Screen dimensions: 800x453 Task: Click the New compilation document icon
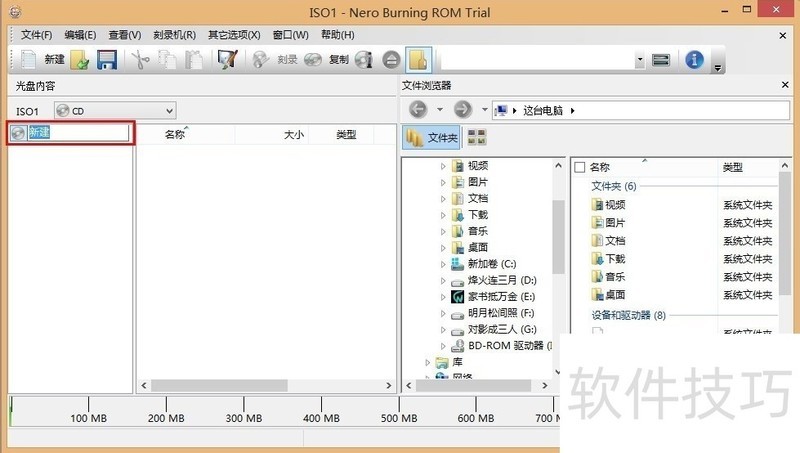[x=29, y=60]
